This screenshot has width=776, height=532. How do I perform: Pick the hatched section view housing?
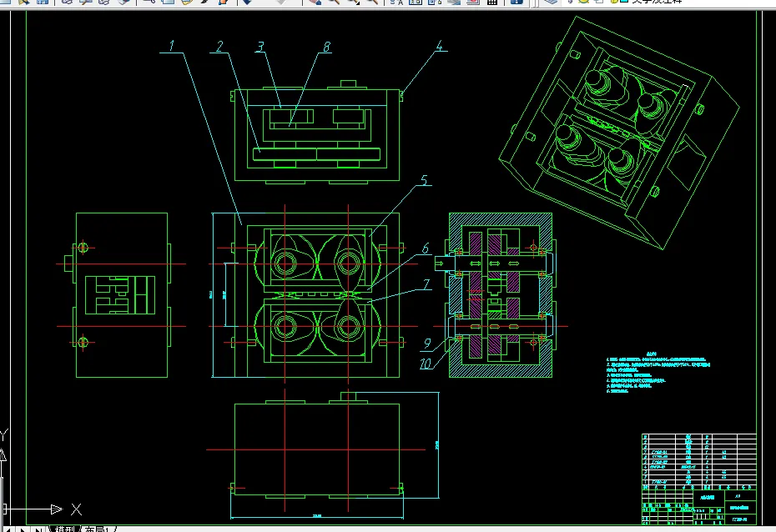point(501,295)
